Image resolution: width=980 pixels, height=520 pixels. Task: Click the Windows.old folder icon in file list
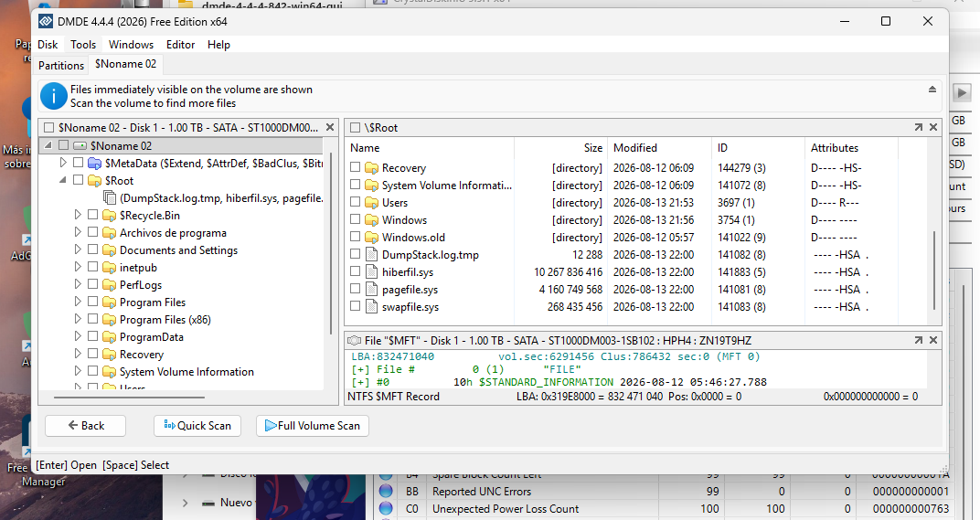(x=371, y=238)
